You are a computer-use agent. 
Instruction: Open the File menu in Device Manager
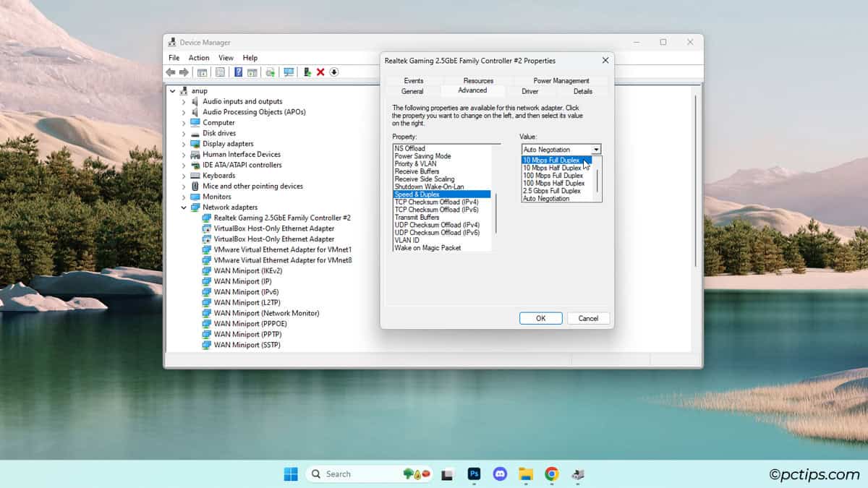pyautogui.click(x=174, y=58)
